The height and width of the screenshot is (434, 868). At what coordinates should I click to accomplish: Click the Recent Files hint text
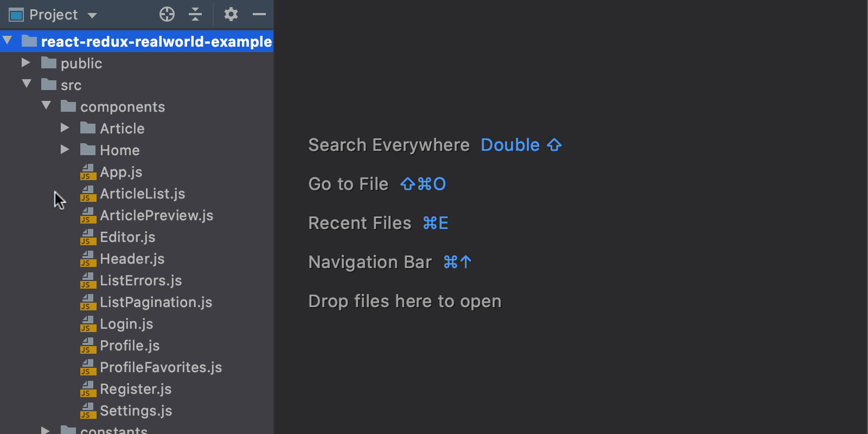pyautogui.click(x=360, y=223)
